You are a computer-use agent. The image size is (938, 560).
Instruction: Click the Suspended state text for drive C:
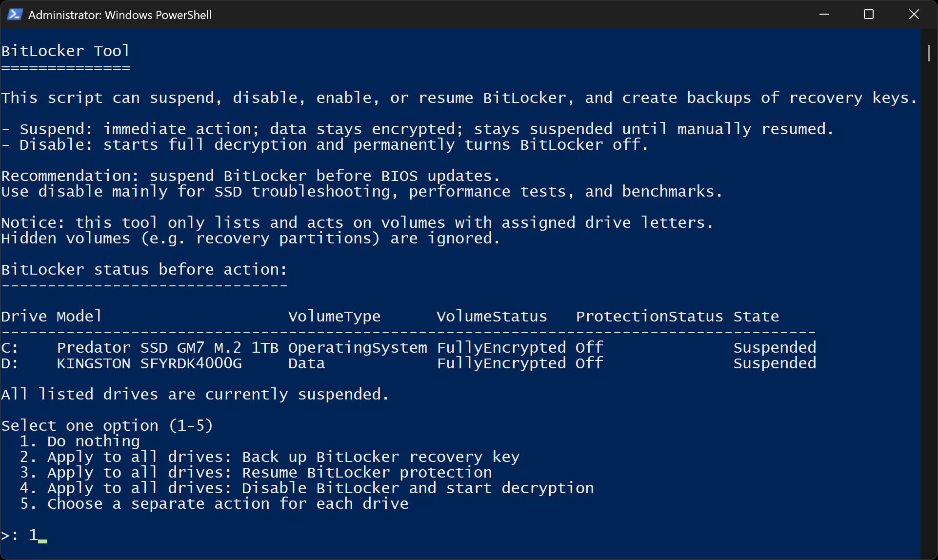point(775,347)
